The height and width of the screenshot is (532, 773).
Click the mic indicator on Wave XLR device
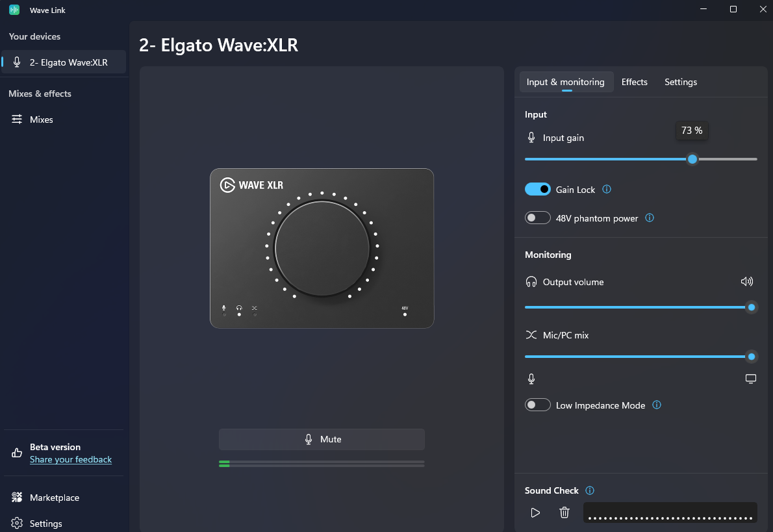coord(224,310)
